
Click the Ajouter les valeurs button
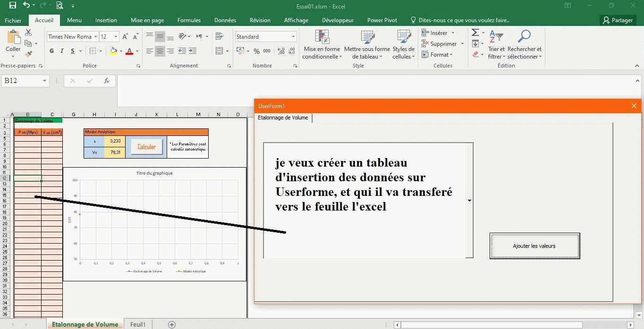(534, 246)
